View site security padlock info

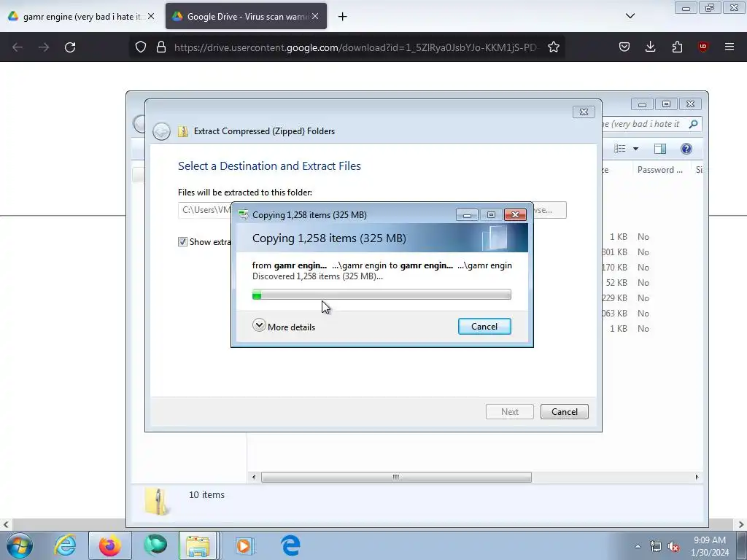pyautogui.click(x=161, y=47)
